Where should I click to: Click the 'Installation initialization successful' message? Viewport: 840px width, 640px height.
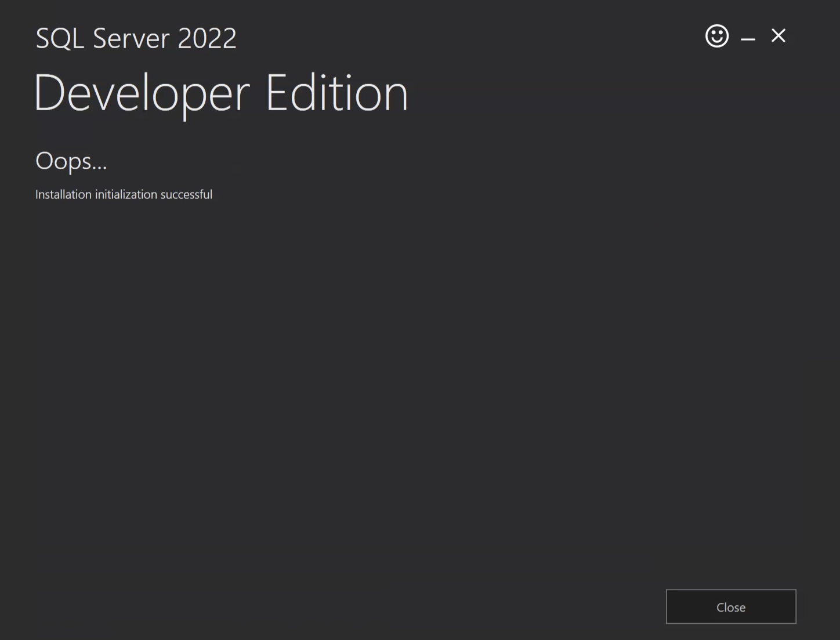[x=124, y=194]
